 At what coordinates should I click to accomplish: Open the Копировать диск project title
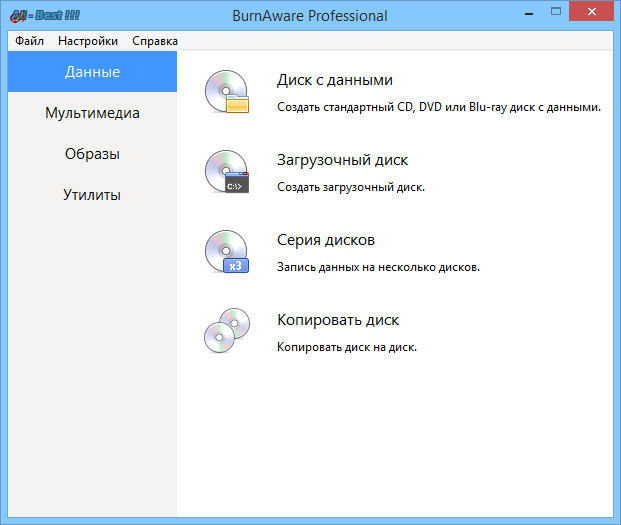click(x=338, y=320)
